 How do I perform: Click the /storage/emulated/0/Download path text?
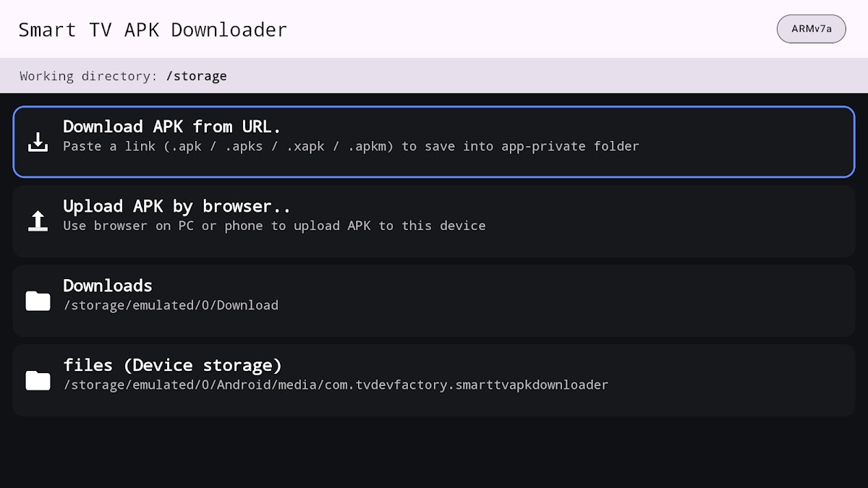click(x=171, y=306)
